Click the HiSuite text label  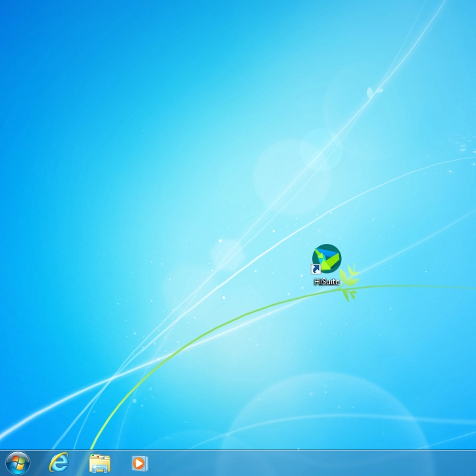327,282
